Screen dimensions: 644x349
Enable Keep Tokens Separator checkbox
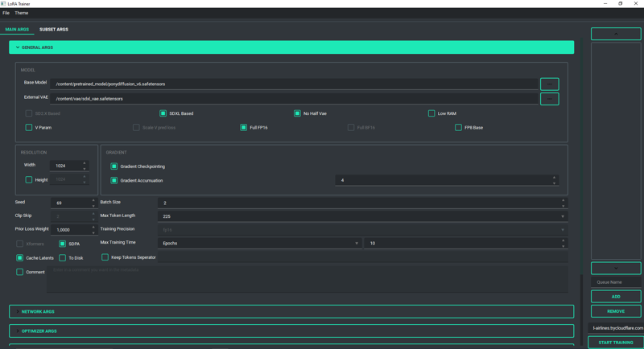tap(105, 257)
